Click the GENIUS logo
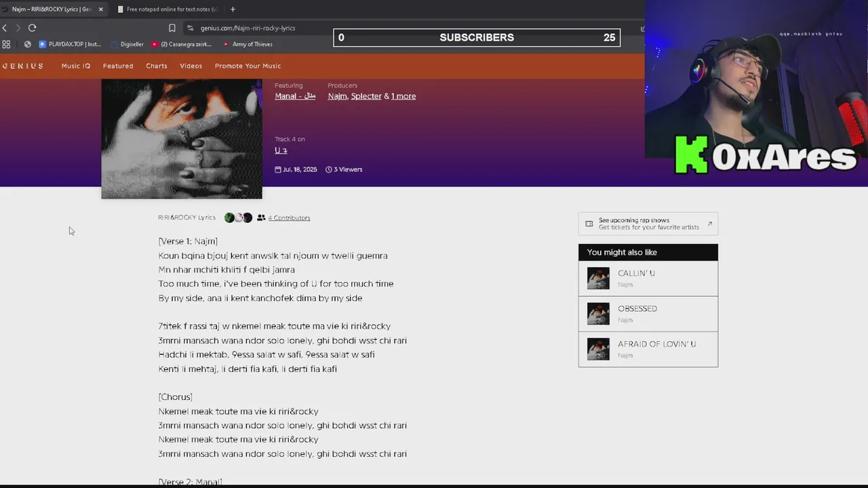868x488 pixels. tap(22, 66)
